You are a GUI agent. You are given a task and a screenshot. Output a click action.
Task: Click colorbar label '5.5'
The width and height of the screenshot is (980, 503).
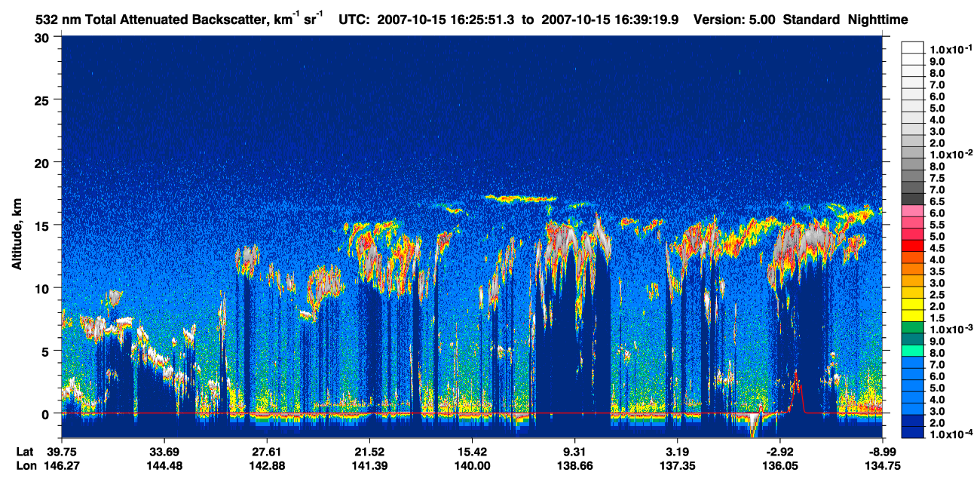[x=936, y=225]
